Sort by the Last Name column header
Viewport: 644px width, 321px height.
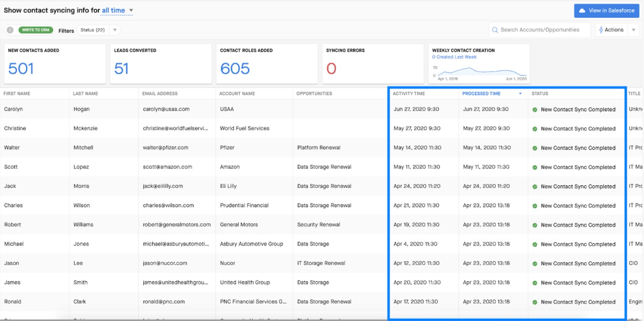[85, 94]
